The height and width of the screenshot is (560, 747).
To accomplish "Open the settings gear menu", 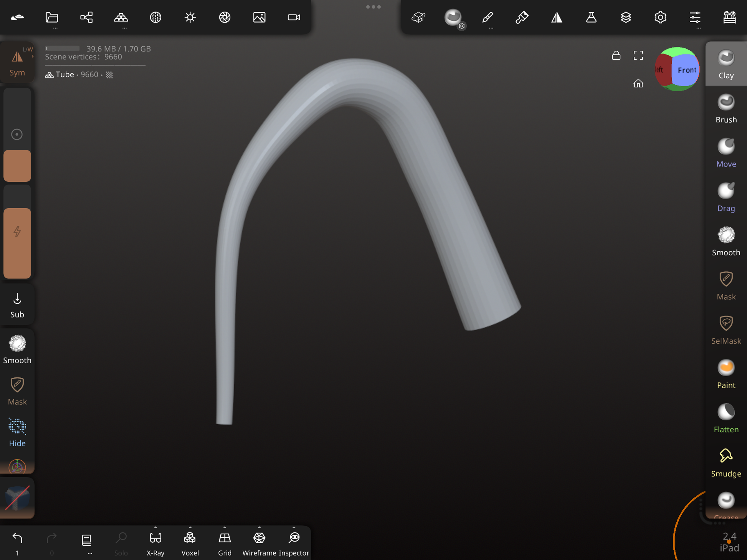I will click(x=660, y=17).
